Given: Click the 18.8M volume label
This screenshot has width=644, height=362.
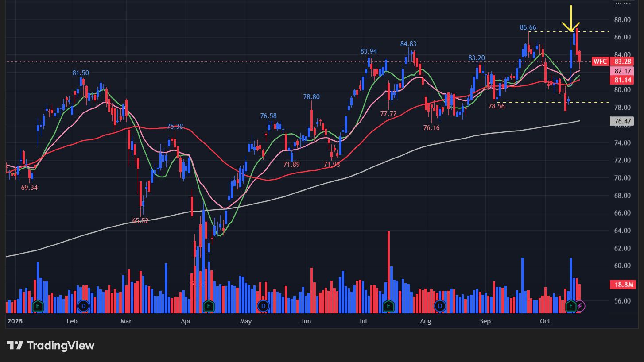Looking at the screenshot, I should tap(623, 285).
